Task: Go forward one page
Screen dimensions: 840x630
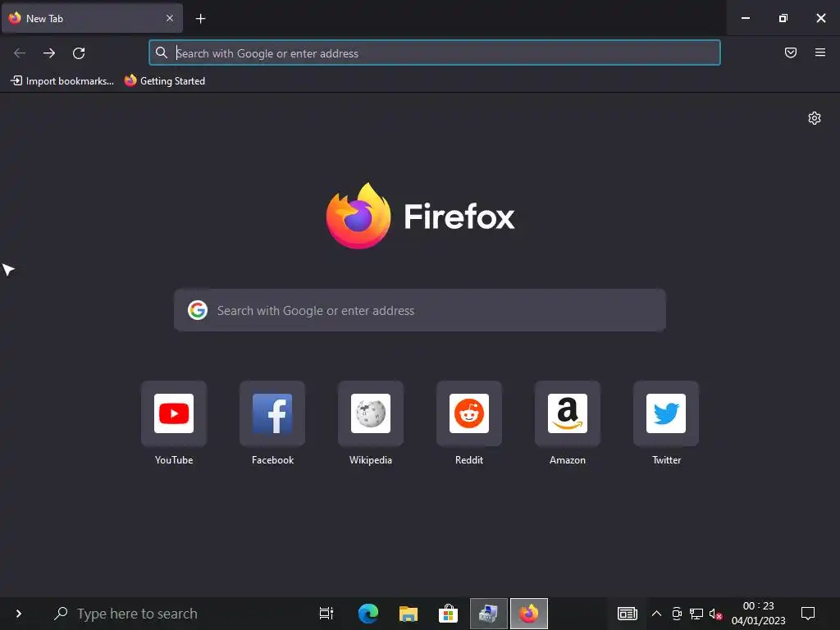Action: [49, 53]
